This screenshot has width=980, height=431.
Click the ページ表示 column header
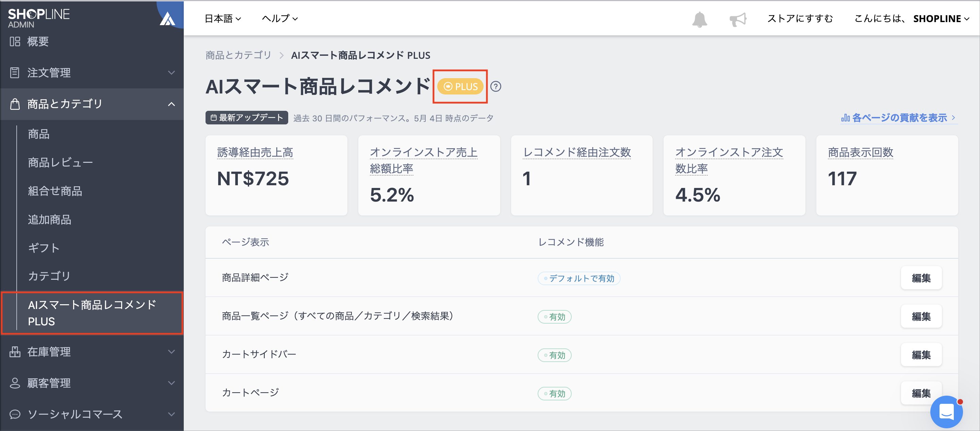(245, 242)
